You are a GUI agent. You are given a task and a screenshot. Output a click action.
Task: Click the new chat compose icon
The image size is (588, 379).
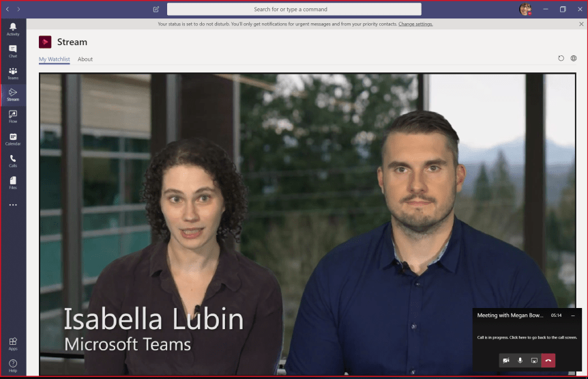point(156,10)
